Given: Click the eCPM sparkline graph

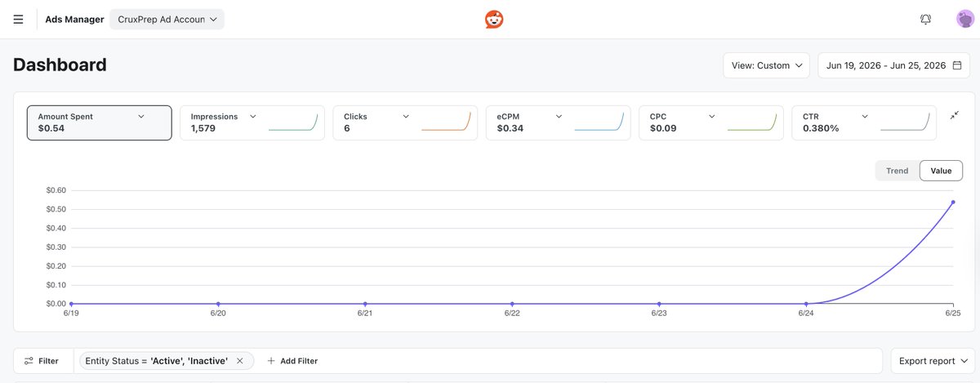Looking at the screenshot, I should pyautogui.click(x=599, y=122).
